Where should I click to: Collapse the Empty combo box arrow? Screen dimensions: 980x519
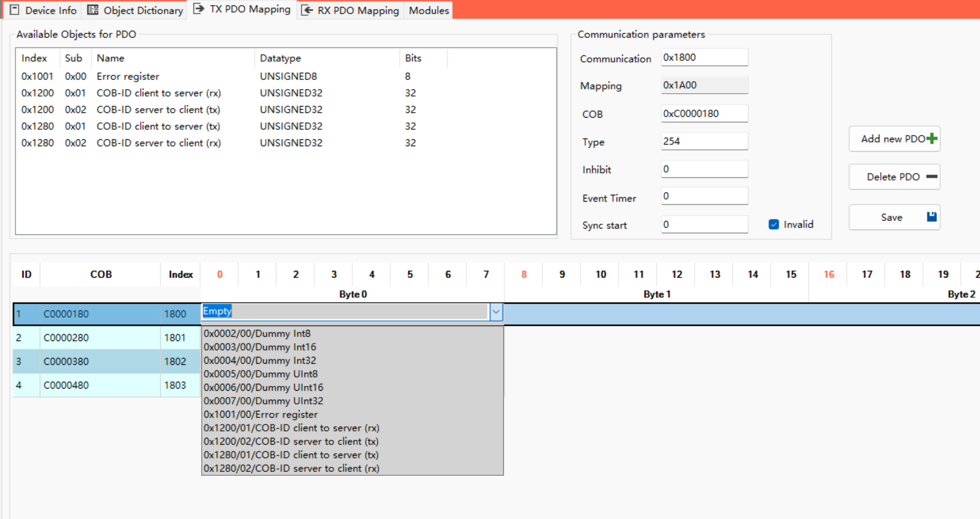496,312
